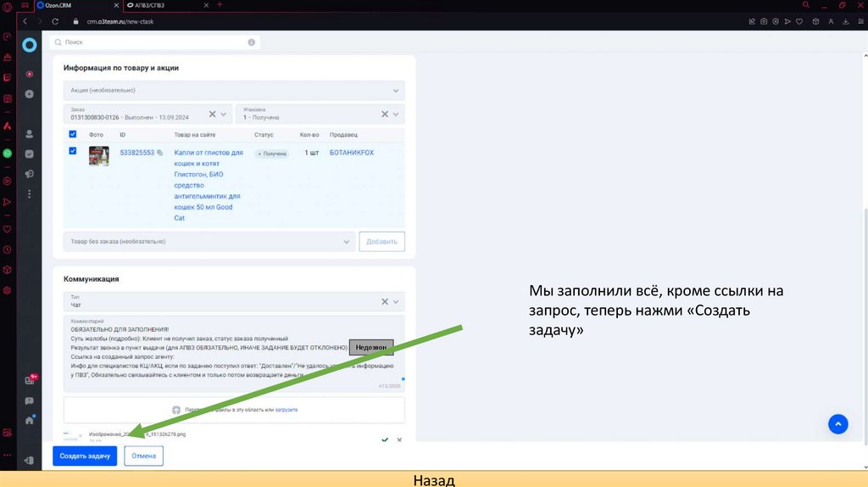Image resolution: width=868 pixels, height=487 pixels.
Task: Open the Тип communication dropdown arrow
Action: point(396,302)
